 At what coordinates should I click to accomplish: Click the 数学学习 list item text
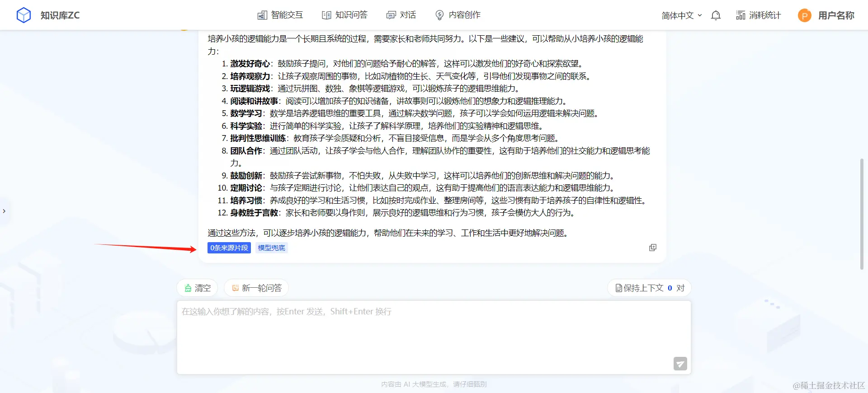[x=246, y=113]
